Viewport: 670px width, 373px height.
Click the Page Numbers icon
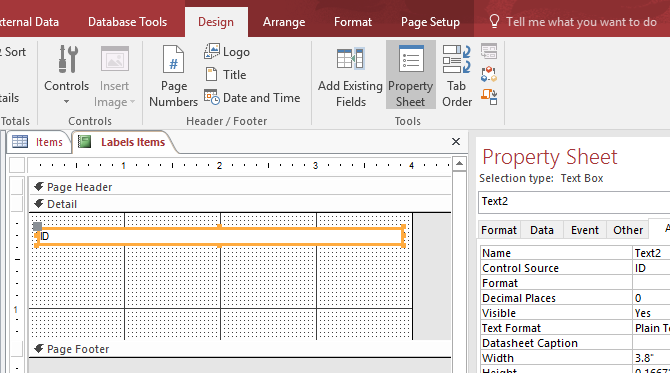click(173, 60)
